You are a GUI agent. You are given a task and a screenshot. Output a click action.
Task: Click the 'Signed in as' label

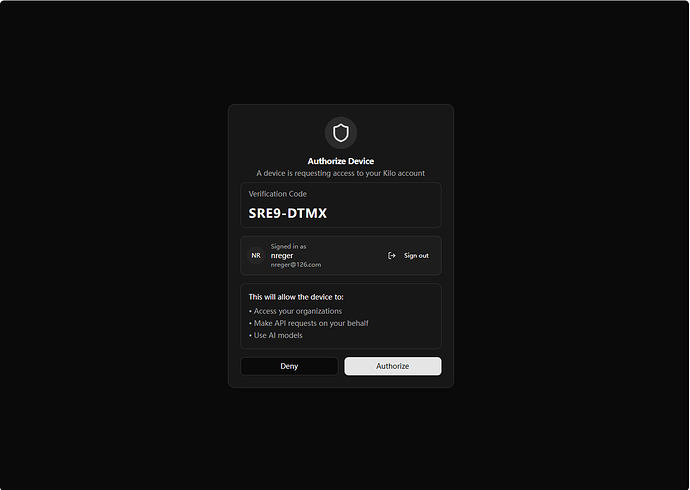pos(288,246)
